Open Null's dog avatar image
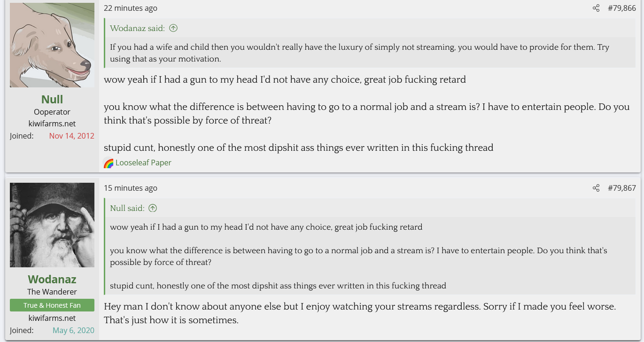644x342 pixels. point(52,45)
